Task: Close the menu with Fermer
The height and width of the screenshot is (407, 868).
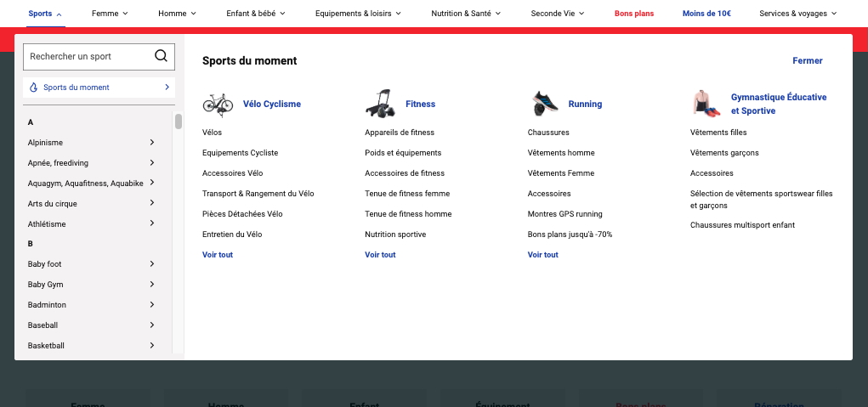Action: point(807,61)
